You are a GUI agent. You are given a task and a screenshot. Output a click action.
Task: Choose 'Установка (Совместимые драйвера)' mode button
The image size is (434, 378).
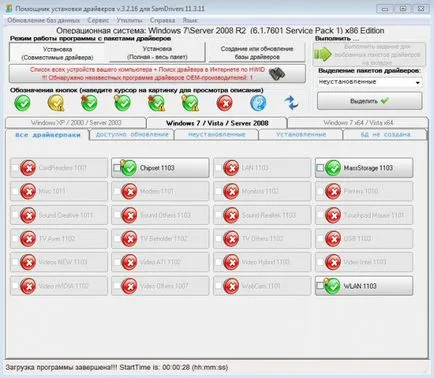pos(57,53)
